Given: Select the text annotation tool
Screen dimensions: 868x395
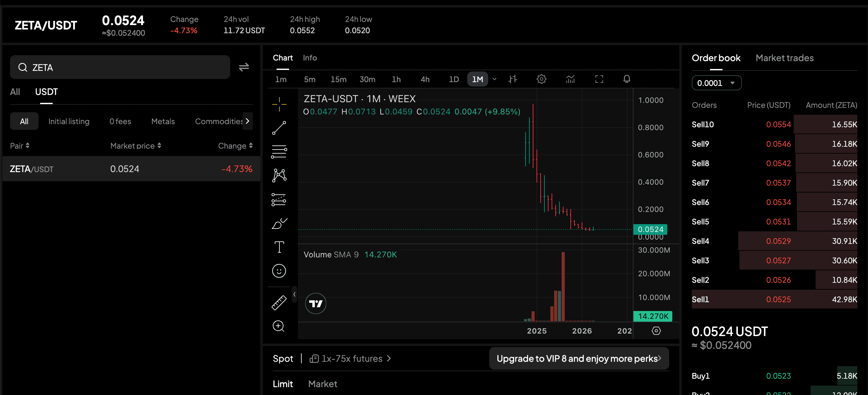Looking at the screenshot, I should pos(279,247).
